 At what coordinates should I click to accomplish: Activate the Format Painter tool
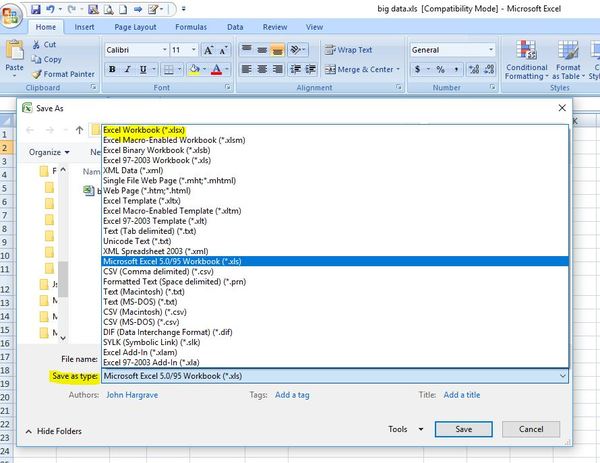pyautogui.click(x=63, y=74)
